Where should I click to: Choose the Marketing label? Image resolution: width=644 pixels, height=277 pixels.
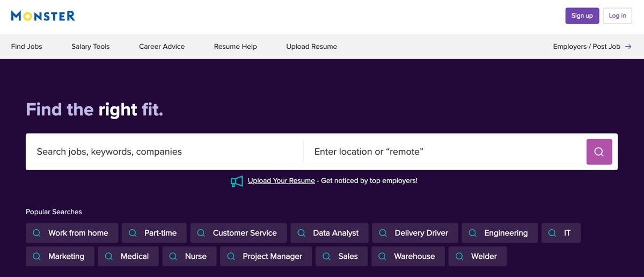(66, 257)
